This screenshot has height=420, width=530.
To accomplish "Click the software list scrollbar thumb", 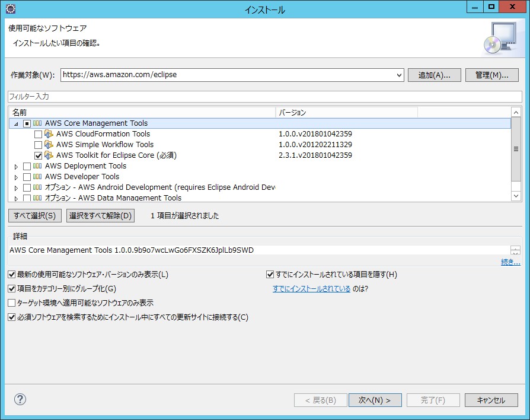I will click(516, 149).
